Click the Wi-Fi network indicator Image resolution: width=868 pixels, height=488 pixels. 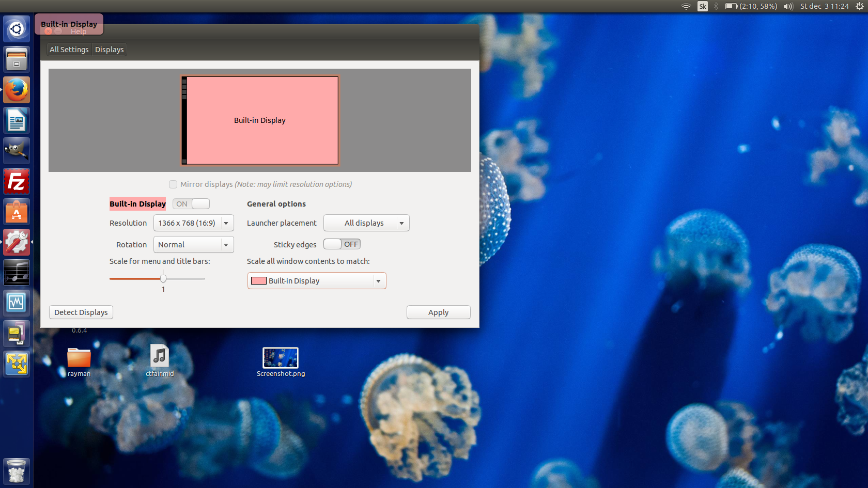[x=686, y=6]
